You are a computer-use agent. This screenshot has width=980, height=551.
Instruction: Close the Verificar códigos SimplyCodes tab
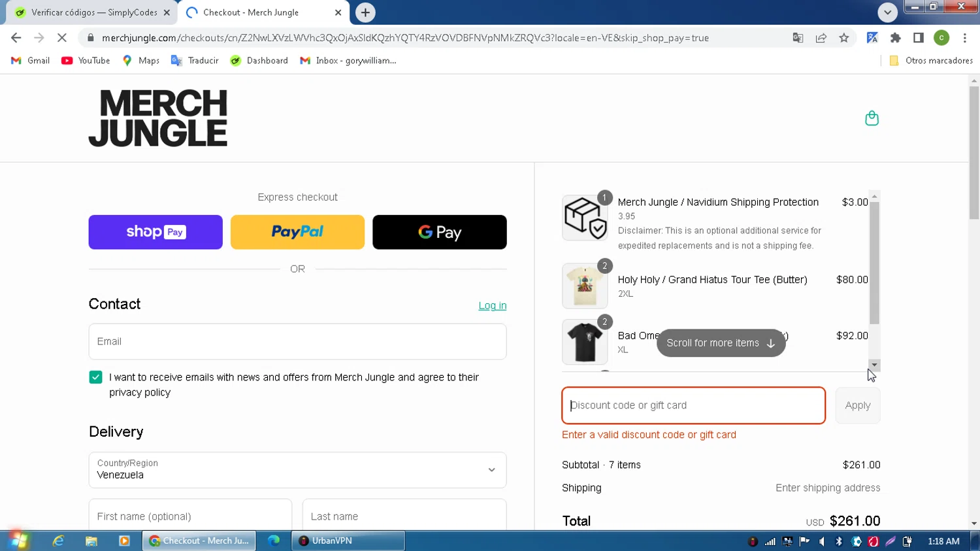tap(167, 12)
